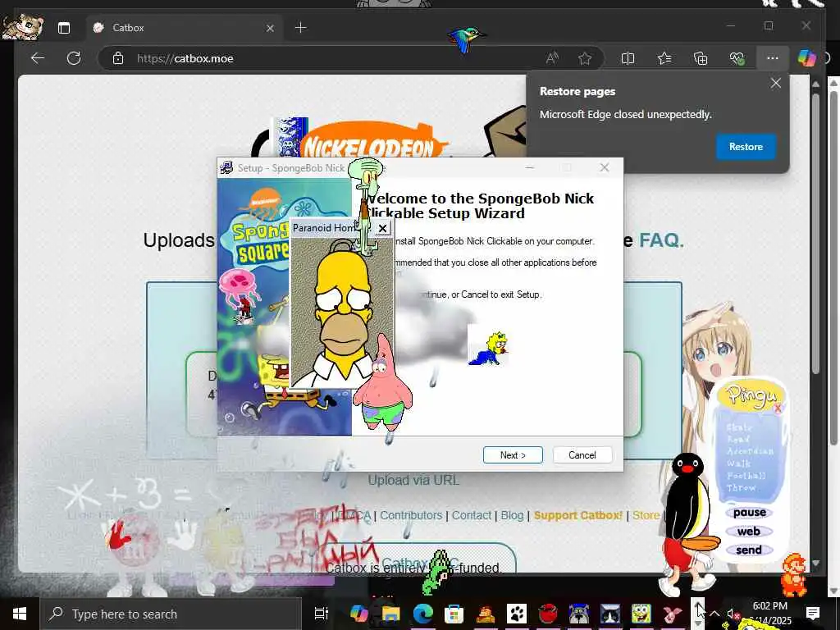
Task: Add page to favorites star icon
Action: [584, 58]
